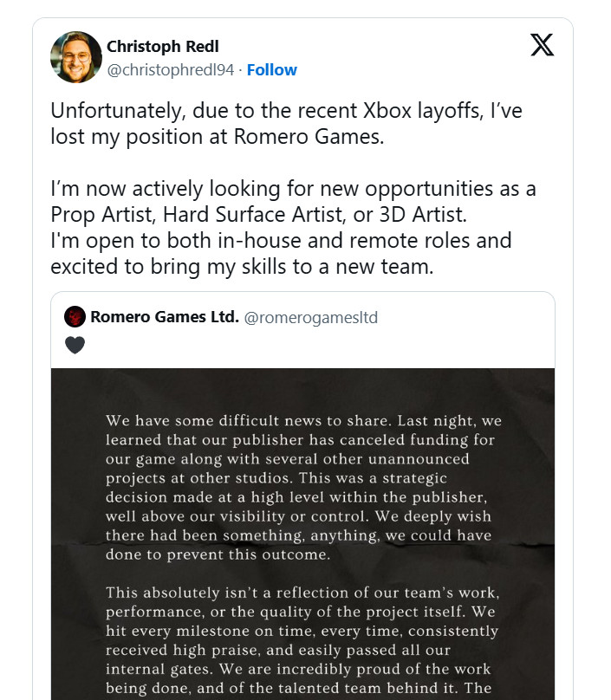The image size is (611, 700).
Task: Click the black heart emoji in quoted tweet
Action: click(75, 345)
